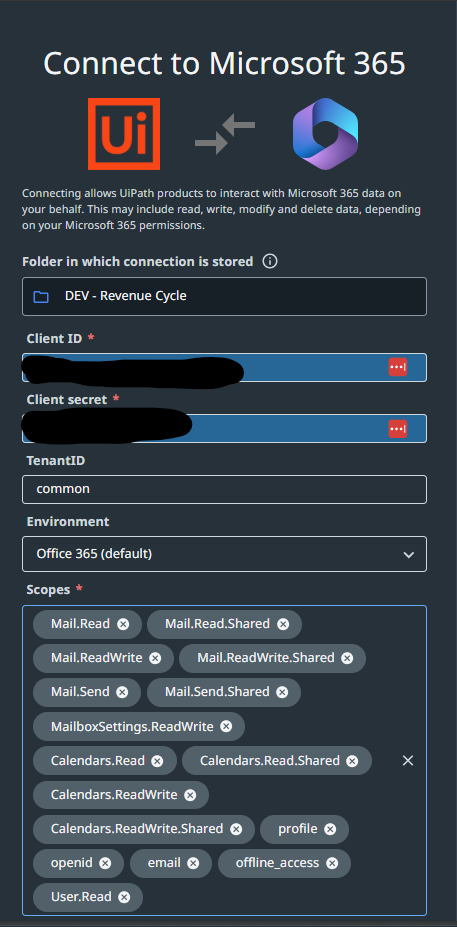Viewport: 457px width, 927px height.
Task: Click the info icon beside folder label
Action: click(270, 261)
